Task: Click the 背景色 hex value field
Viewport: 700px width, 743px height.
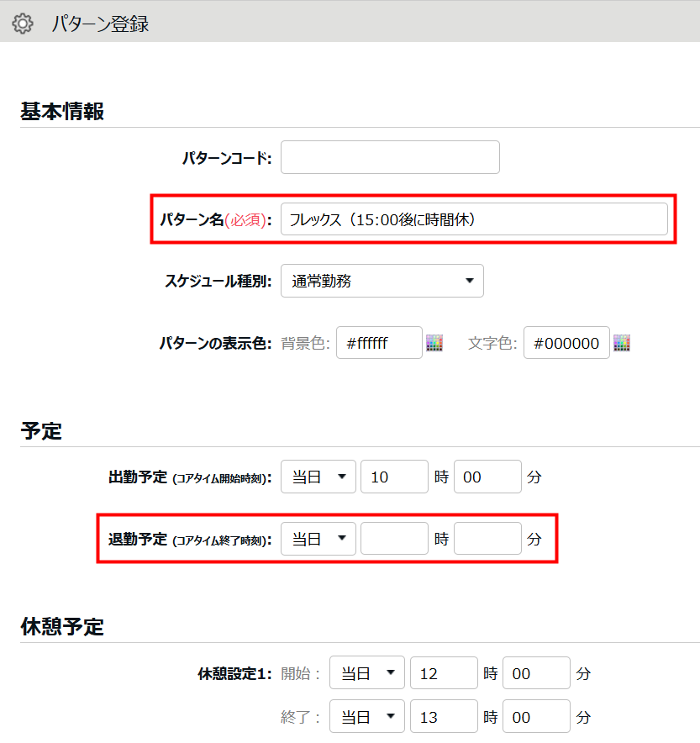Action: [379, 343]
